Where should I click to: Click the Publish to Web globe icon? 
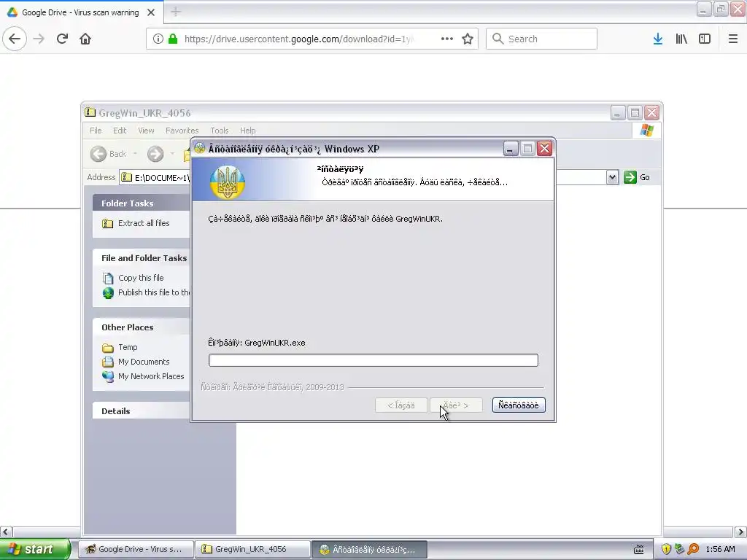point(108,293)
